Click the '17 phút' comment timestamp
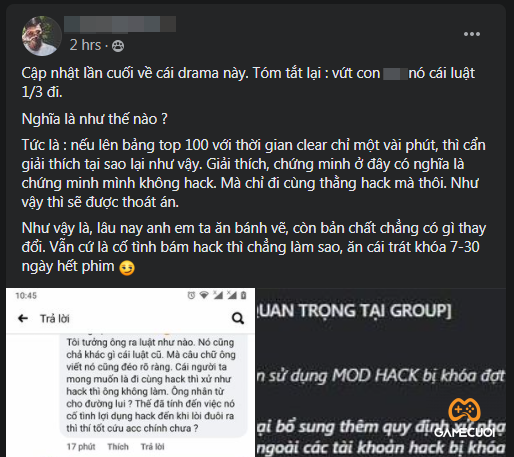Screen dimensions: 514x457 (x=81, y=446)
